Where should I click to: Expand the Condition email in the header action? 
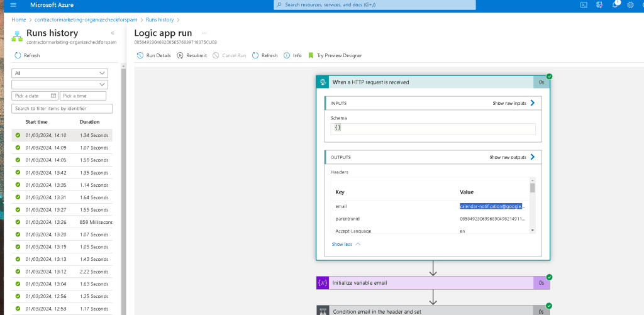pyautogui.click(x=433, y=311)
